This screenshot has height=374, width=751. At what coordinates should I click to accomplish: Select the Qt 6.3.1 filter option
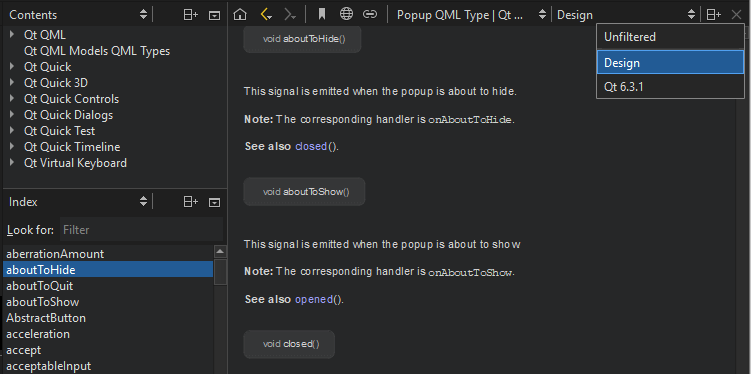click(x=670, y=87)
